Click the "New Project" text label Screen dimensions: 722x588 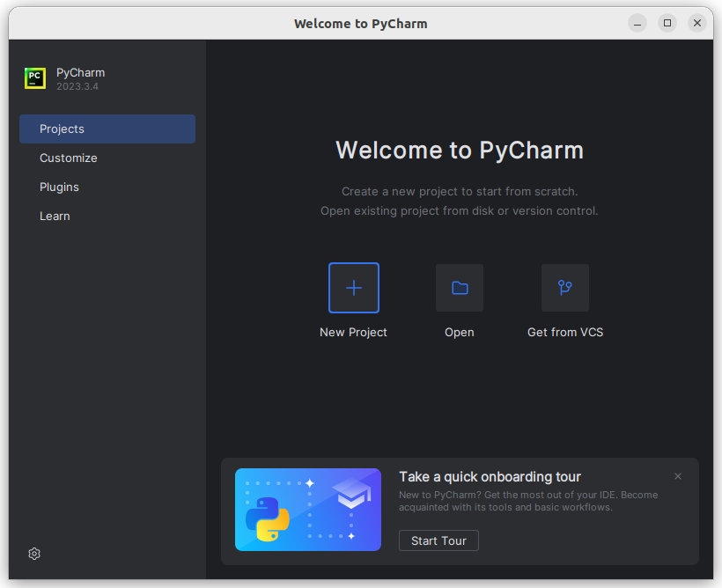point(353,333)
